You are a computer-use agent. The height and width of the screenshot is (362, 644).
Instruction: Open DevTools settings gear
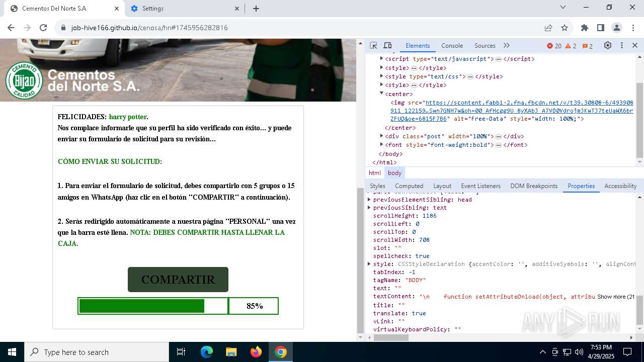(x=608, y=45)
